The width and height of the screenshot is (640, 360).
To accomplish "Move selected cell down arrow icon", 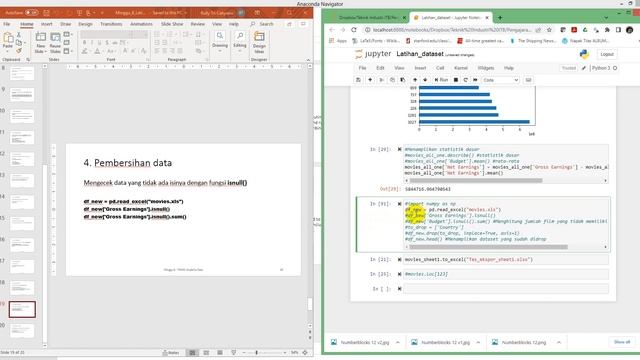I will 425,80.
